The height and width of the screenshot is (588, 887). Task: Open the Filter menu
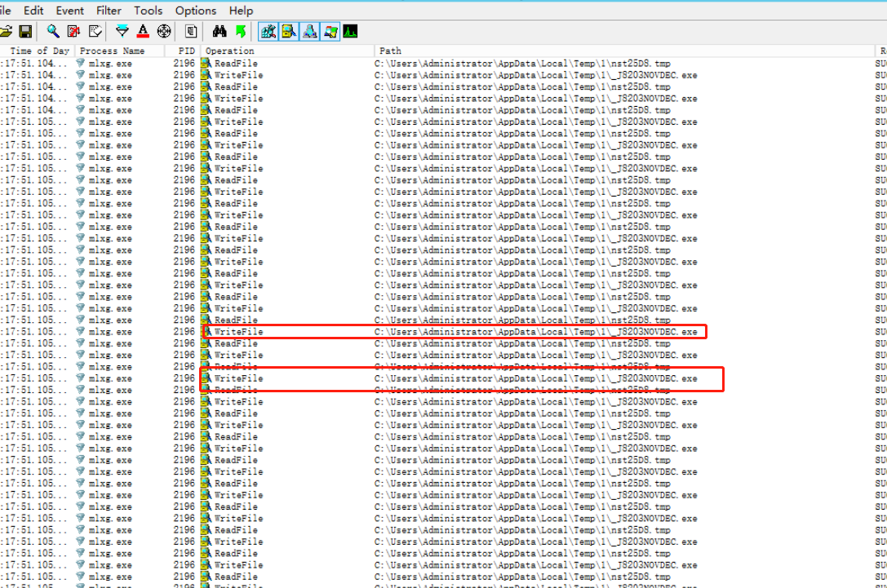[109, 11]
